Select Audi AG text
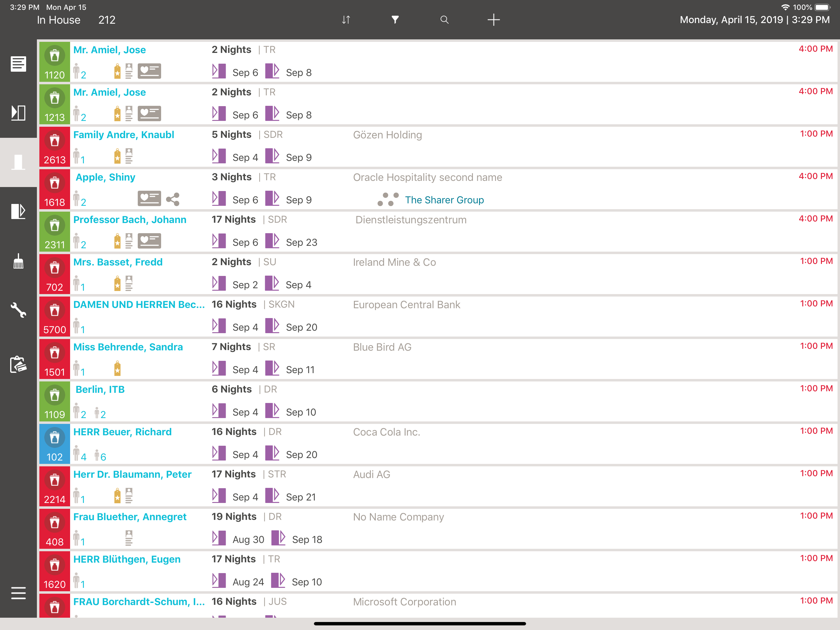The image size is (840, 630). (x=372, y=475)
